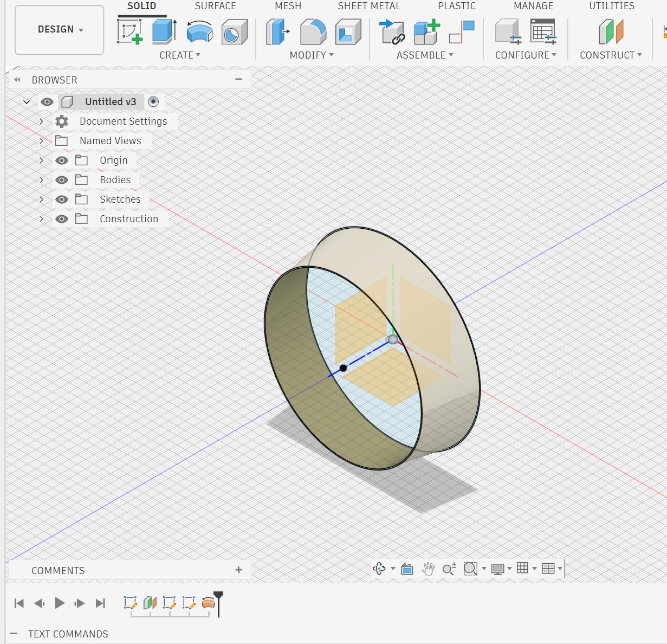Viewport: 667px width, 644px height.
Task: Switch to the SHEET METAL tab
Action: tap(369, 6)
